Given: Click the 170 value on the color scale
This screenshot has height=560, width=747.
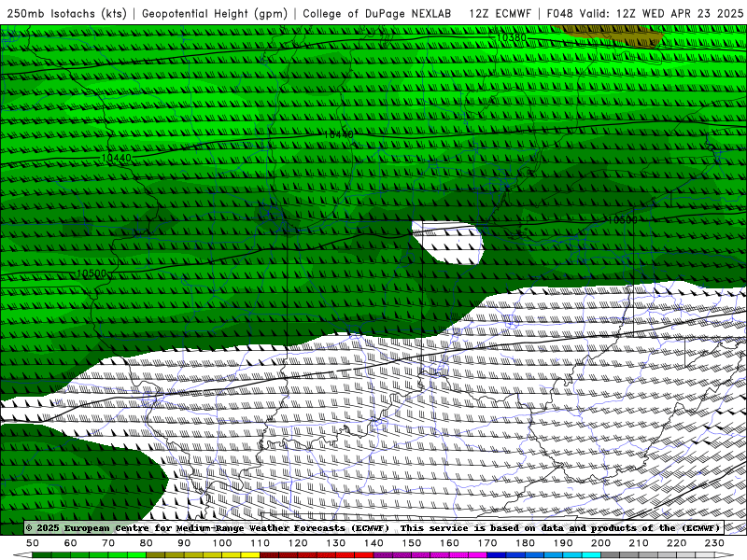Looking at the screenshot, I should pos(486,543).
